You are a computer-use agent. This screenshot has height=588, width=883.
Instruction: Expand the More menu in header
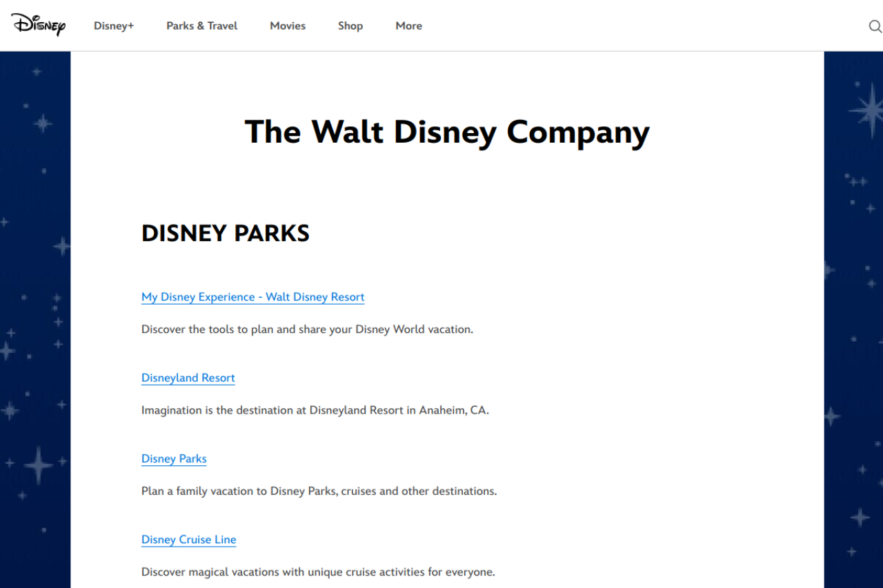click(408, 26)
